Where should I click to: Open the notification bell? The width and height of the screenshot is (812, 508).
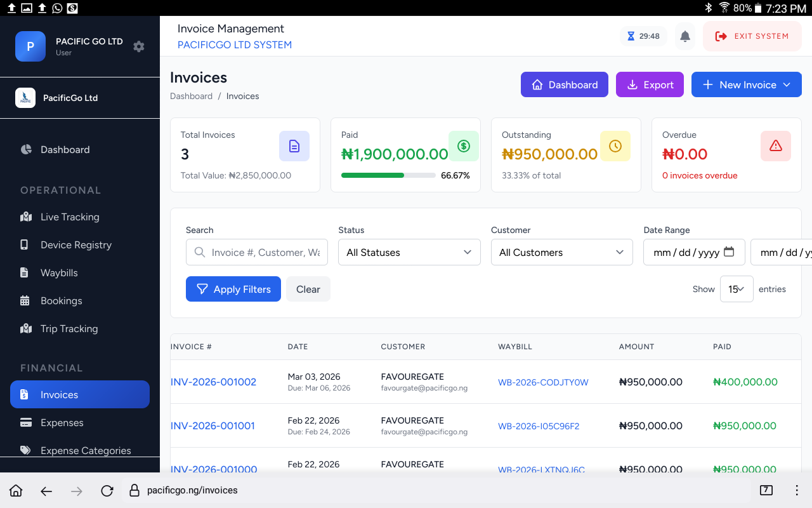(x=684, y=36)
